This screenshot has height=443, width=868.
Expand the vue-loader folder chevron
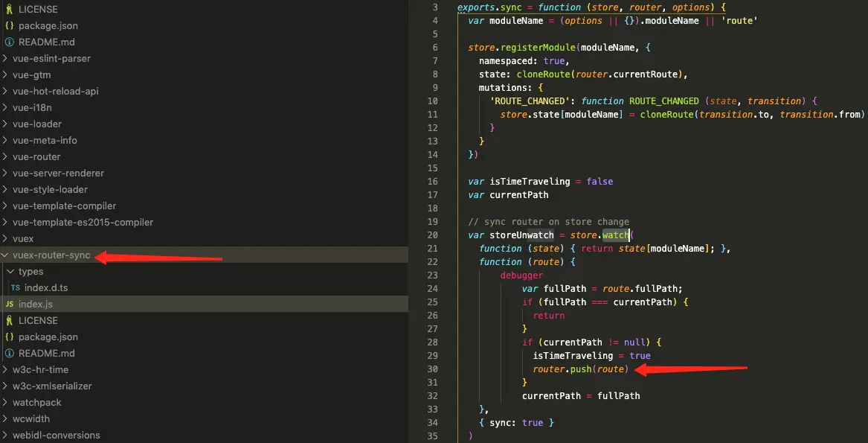coord(5,124)
